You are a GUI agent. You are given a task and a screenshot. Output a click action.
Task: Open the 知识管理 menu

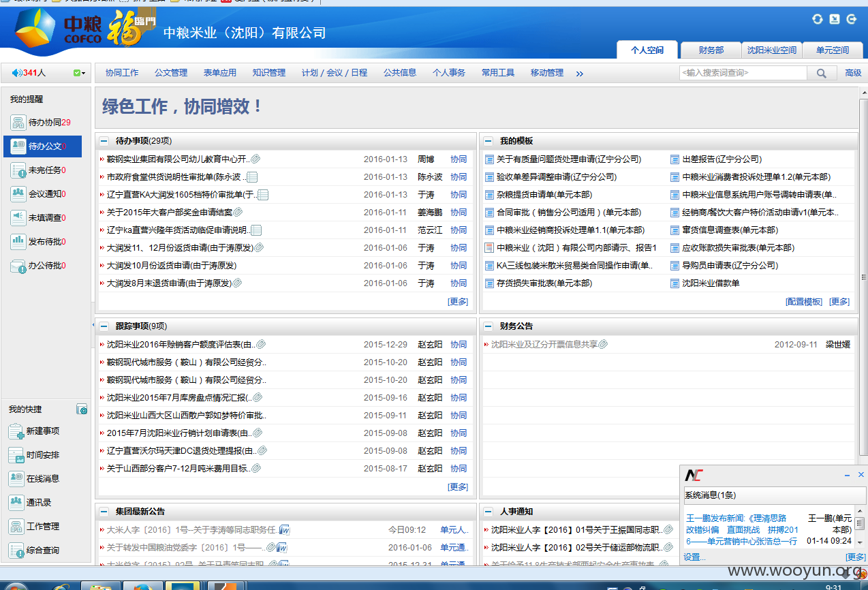tap(269, 73)
